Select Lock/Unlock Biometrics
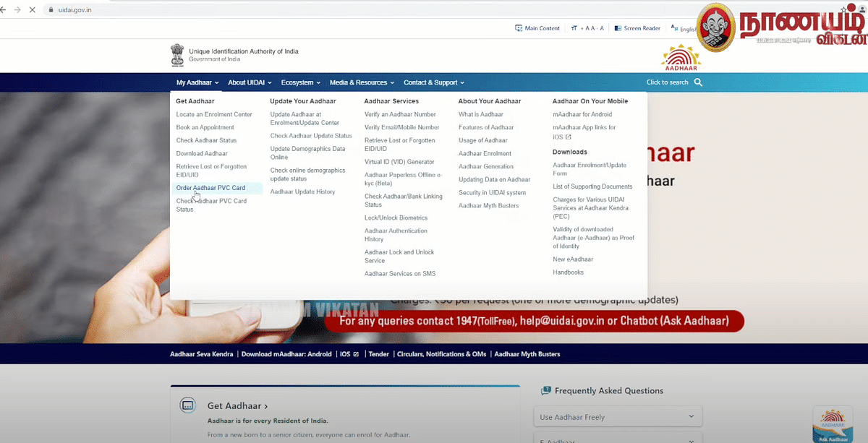868x443 pixels. (x=396, y=218)
